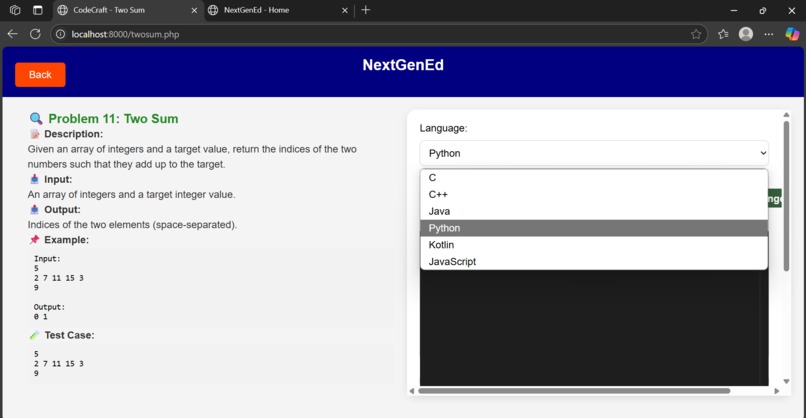Screen dimensions: 806x418
Task: Add page to favorites with star icon
Action: [696, 34]
